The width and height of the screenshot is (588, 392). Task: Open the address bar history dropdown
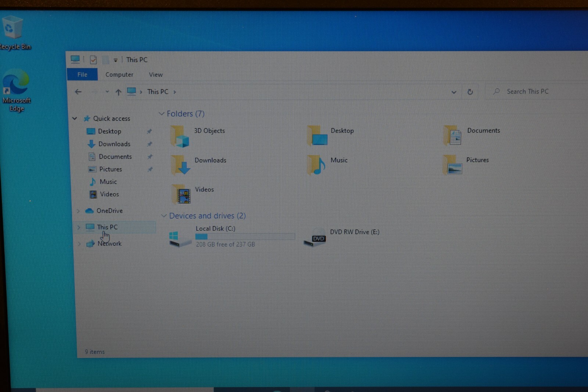(454, 92)
